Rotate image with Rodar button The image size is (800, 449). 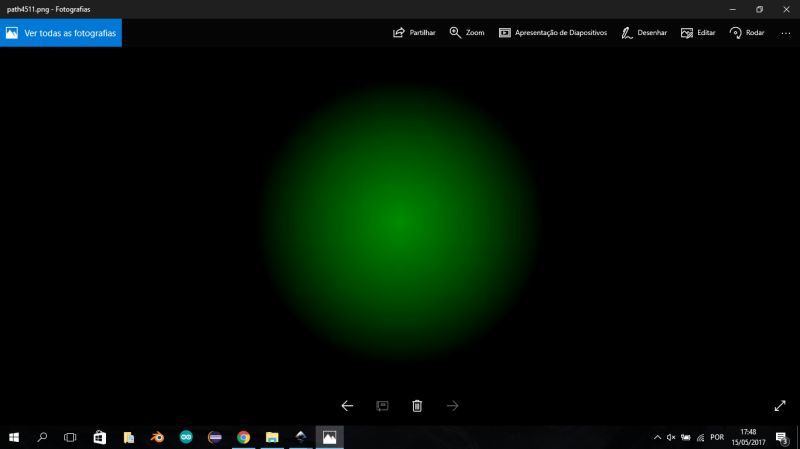(x=747, y=33)
